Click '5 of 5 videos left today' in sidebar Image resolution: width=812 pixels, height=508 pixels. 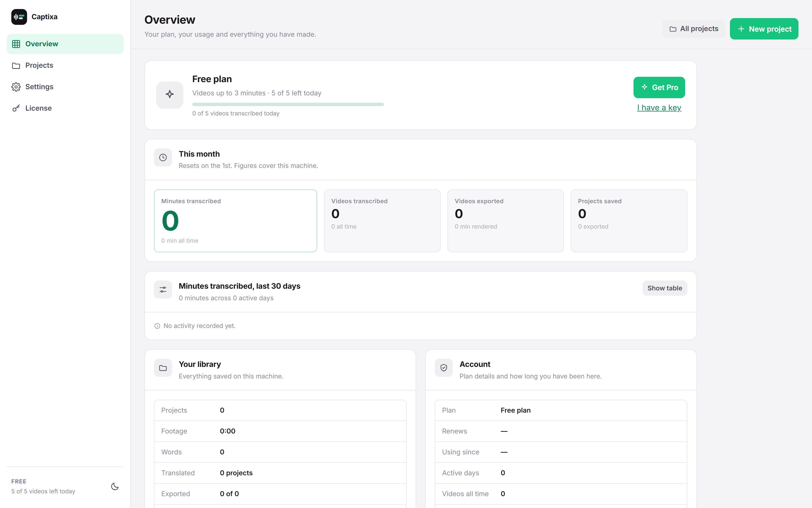coord(43,491)
